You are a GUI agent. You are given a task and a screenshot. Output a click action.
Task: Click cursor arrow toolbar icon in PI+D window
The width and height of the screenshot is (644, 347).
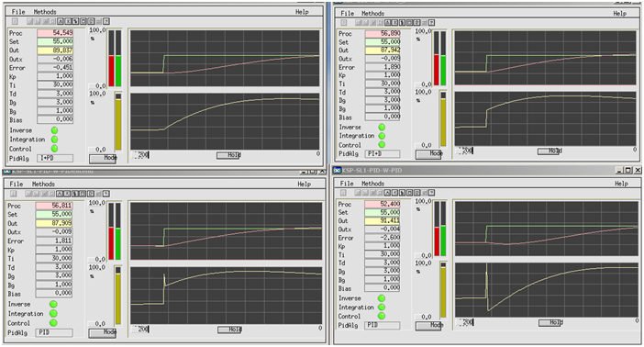402,23
